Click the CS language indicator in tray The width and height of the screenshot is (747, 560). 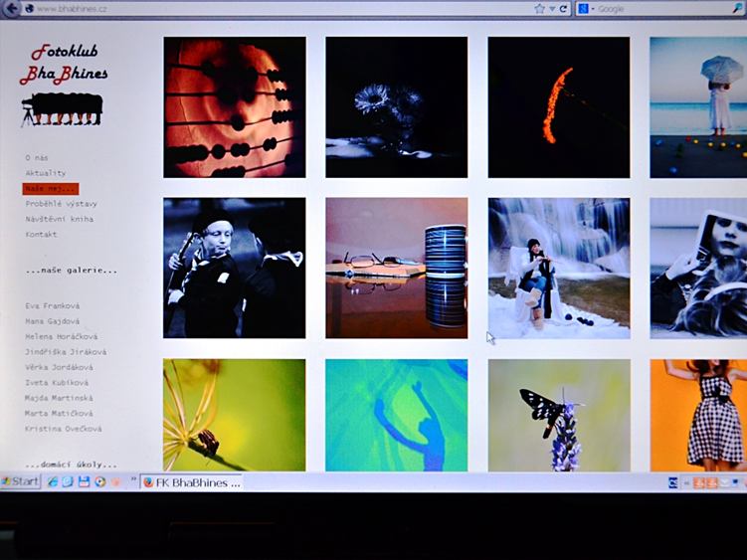click(672, 483)
